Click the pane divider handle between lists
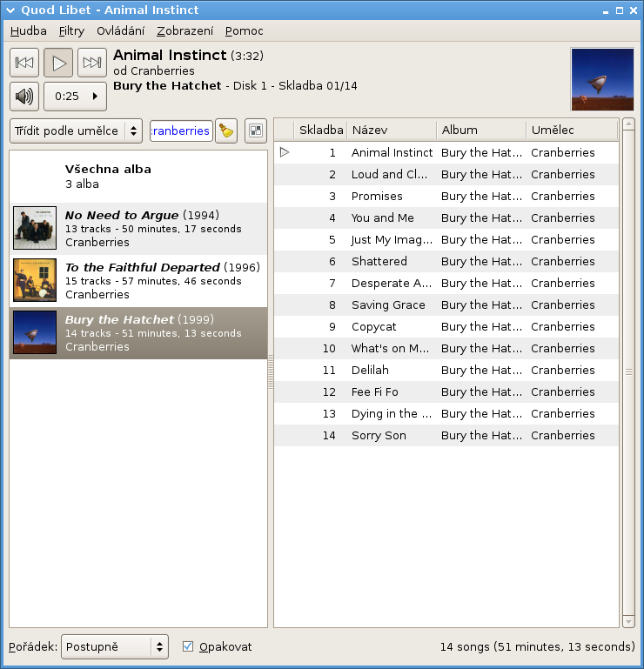This screenshot has width=644, height=669. (x=270, y=371)
